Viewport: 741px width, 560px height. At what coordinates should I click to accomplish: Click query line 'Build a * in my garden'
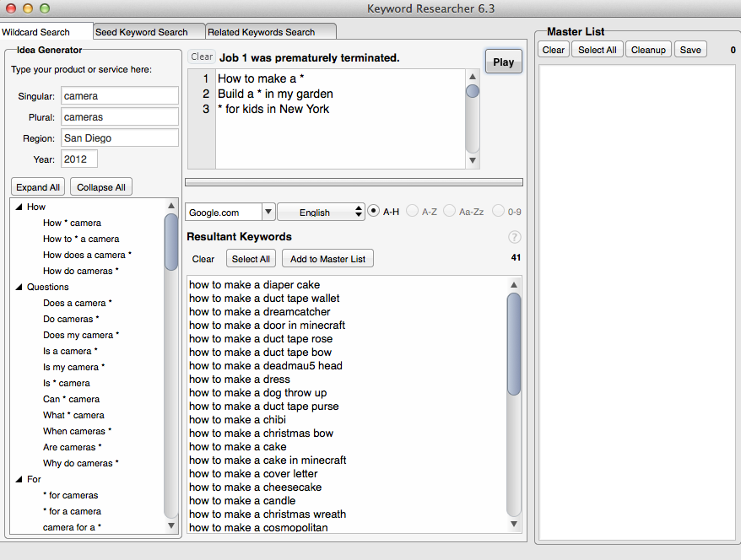point(275,94)
